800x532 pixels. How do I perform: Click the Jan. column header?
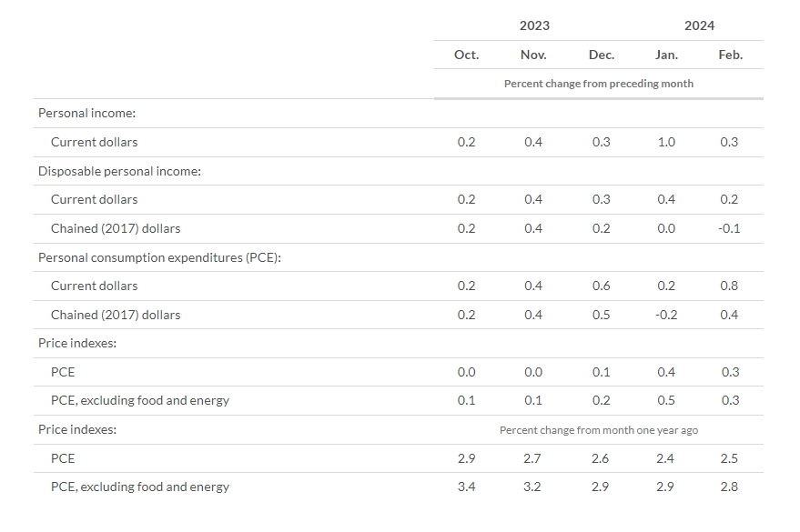tap(666, 55)
